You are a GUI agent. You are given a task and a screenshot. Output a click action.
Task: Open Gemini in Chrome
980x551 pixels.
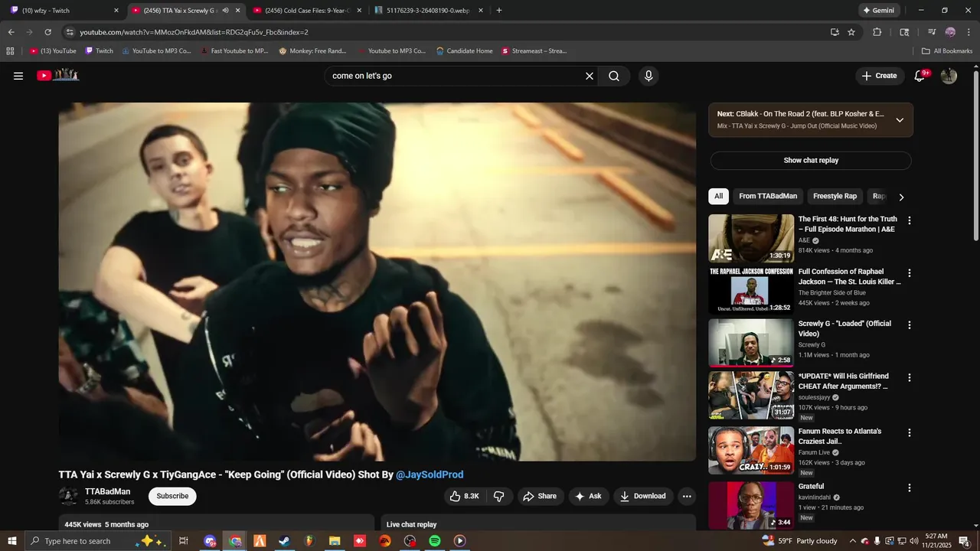879,10
